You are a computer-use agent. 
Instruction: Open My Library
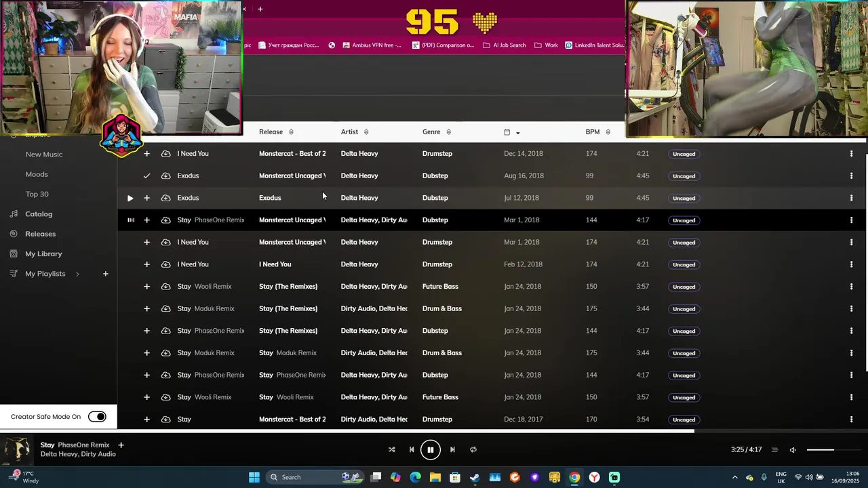43,254
